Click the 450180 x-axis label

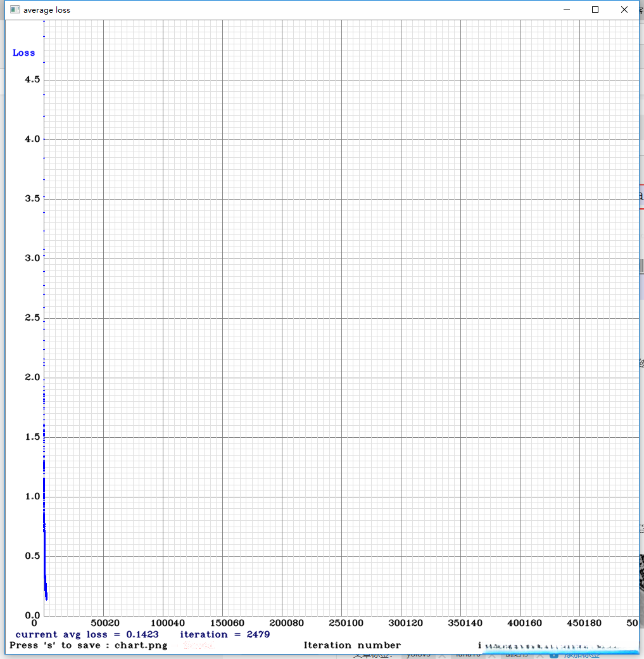pyautogui.click(x=584, y=623)
